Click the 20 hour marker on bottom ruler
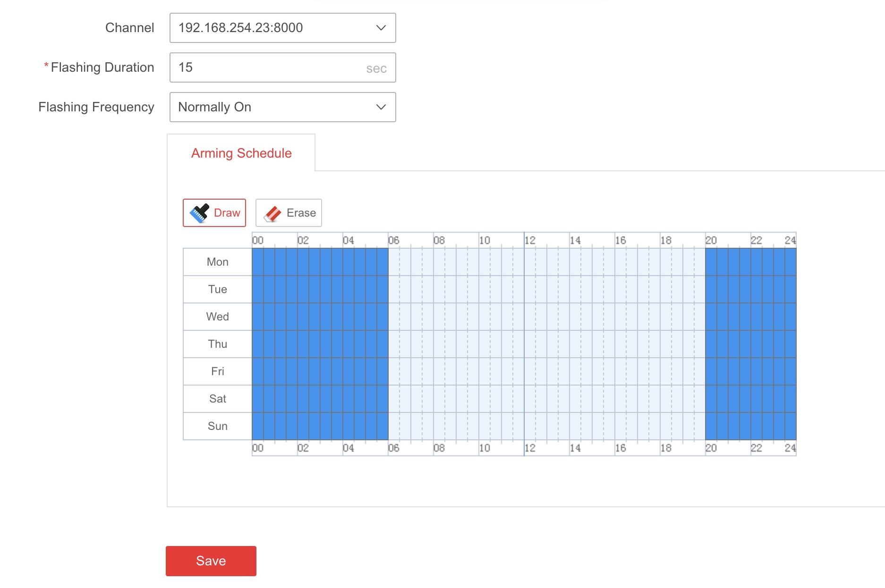885x588 pixels. coord(711,448)
